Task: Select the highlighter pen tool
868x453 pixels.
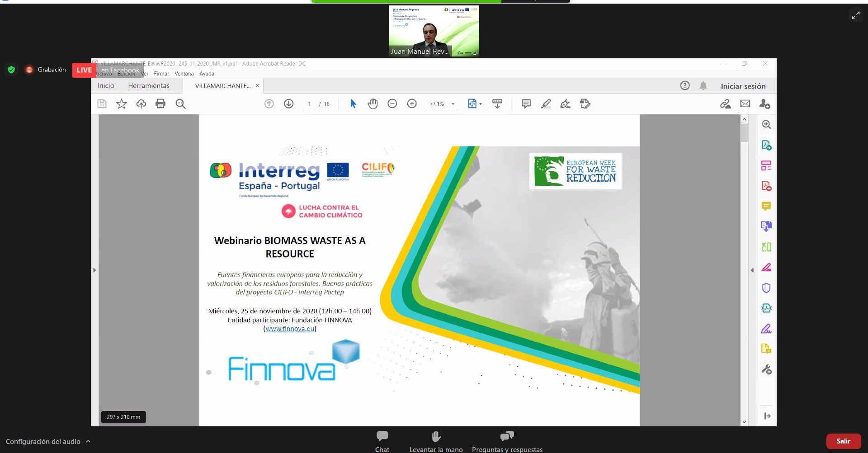Action: pyautogui.click(x=546, y=104)
